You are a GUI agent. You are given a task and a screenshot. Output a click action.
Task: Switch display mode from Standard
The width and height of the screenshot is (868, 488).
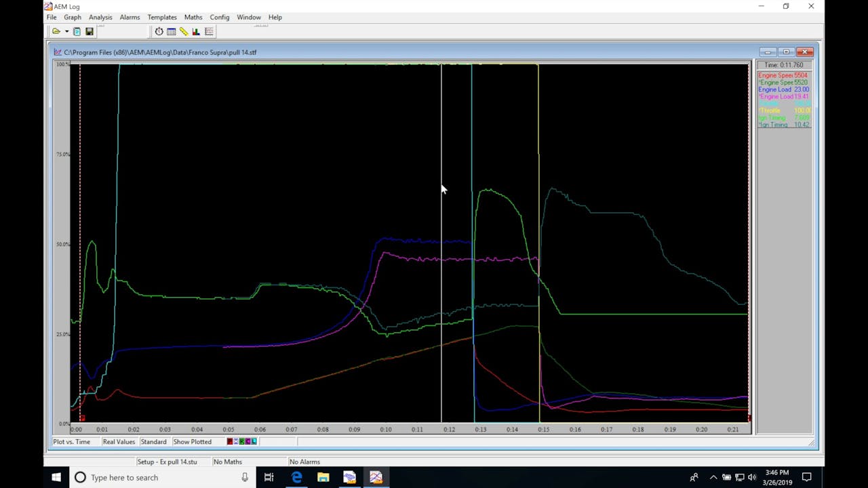coord(153,441)
